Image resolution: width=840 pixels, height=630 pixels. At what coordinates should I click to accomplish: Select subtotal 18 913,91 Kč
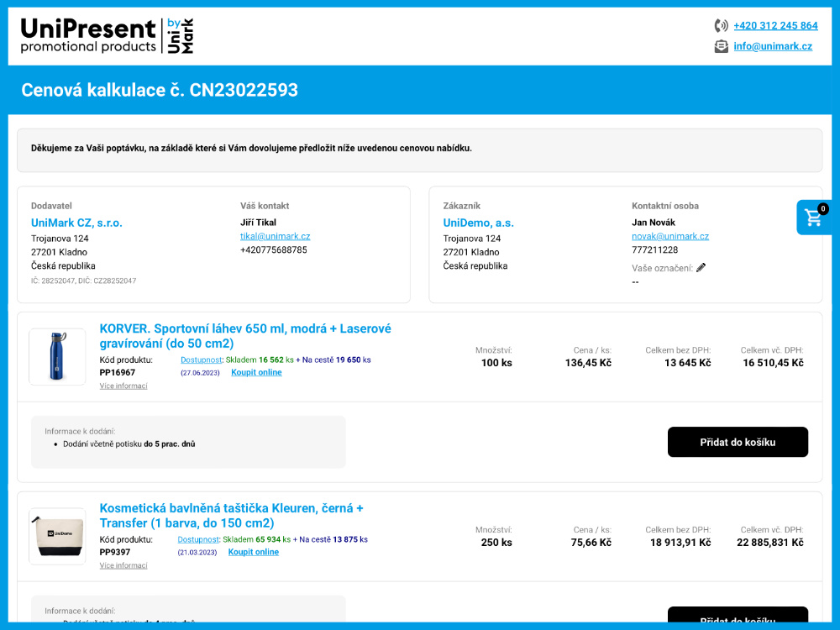click(x=680, y=542)
